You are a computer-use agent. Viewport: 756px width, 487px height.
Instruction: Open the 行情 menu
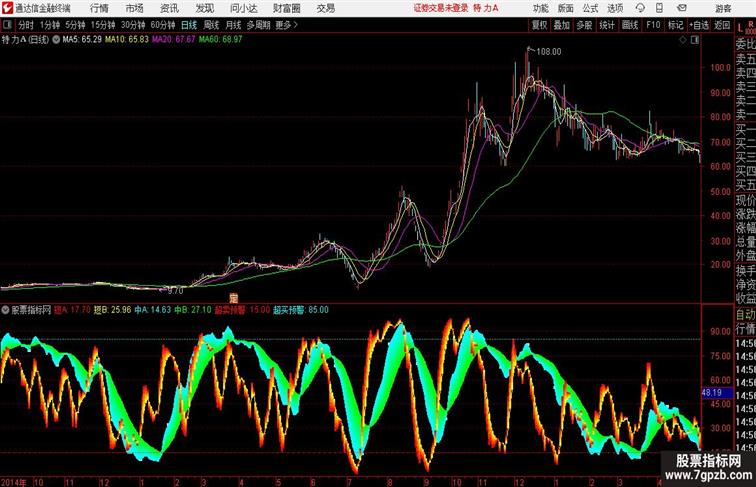(99, 8)
